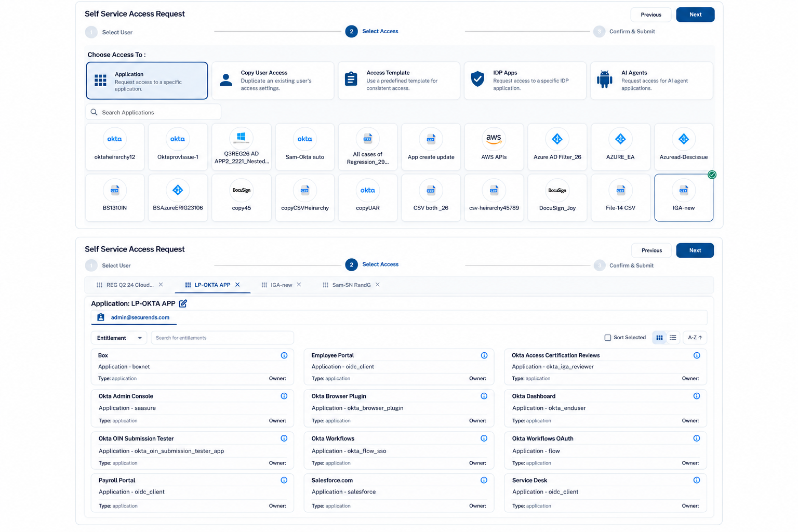This screenshot has width=798, height=532.
Task: Choose the Copy User Access option
Action: [273, 81]
